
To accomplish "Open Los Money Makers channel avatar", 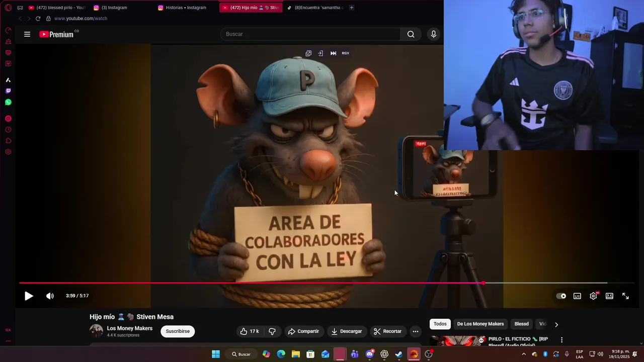I will 96,331.
